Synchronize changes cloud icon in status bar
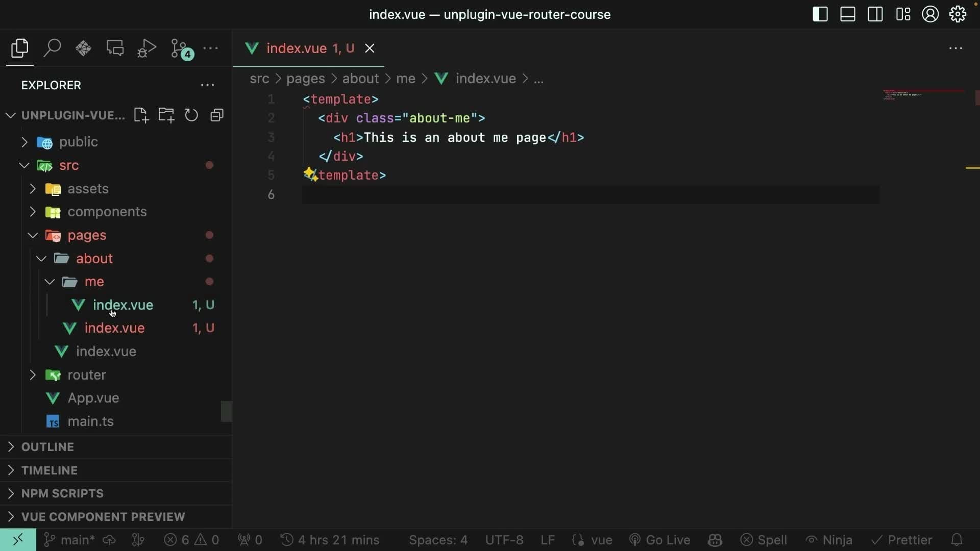Screen dimensions: 980x551 [x=109, y=540]
